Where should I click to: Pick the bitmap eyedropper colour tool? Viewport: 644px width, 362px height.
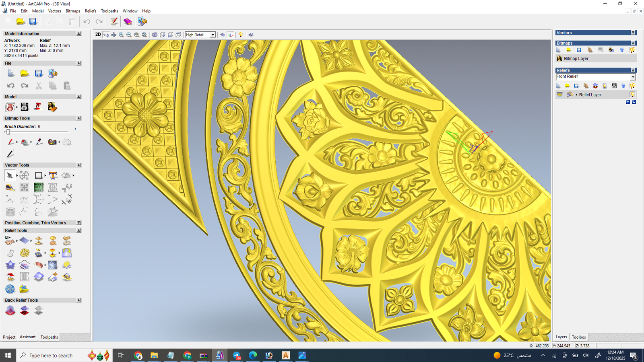(x=39, y=142)
